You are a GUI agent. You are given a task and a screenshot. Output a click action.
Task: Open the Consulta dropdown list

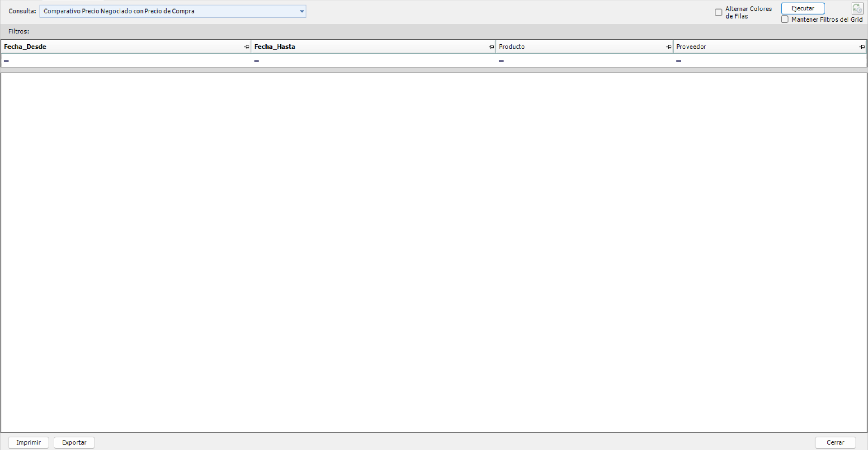tap(301, 11)
